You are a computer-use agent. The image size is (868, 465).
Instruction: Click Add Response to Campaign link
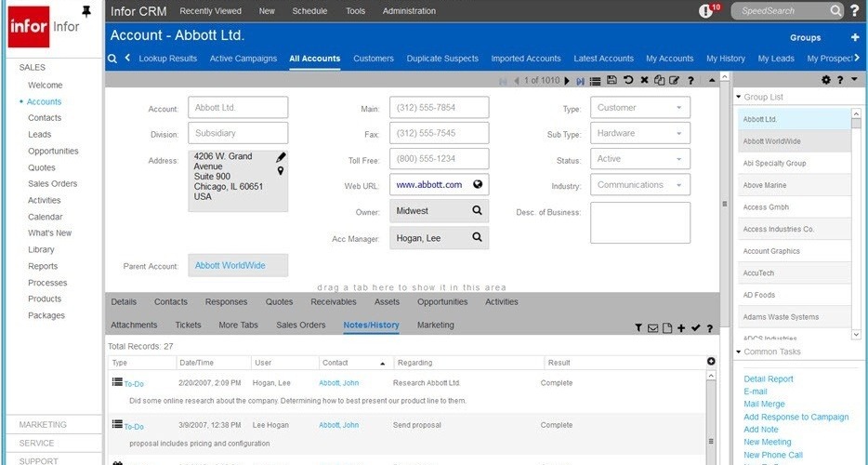[x=796, y=417]
